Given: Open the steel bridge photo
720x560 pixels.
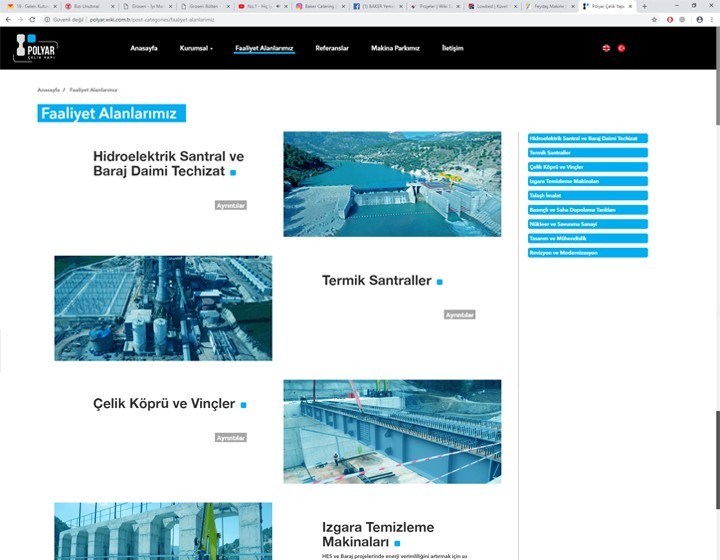Looking at the screenshot, I should [x=392, y=431].
